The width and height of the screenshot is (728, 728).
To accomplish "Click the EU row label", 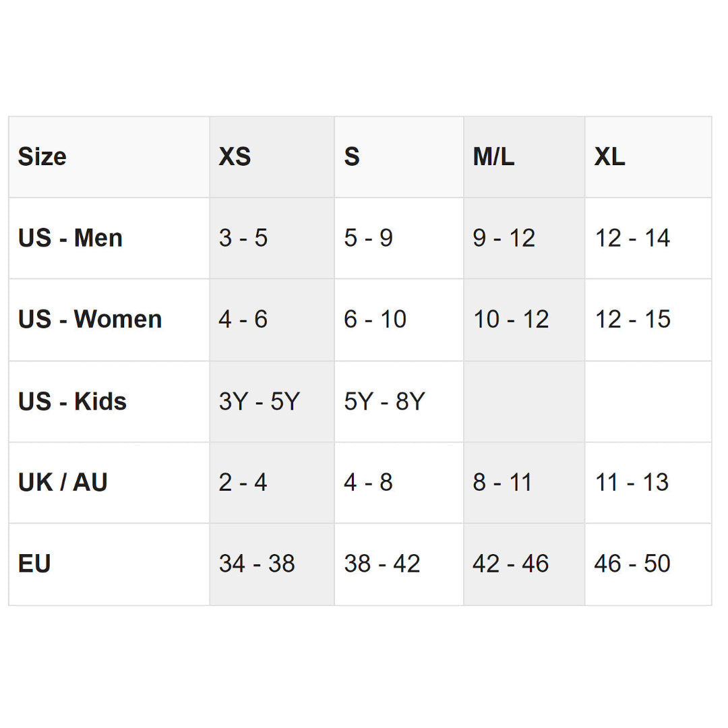I will (34, 564).
